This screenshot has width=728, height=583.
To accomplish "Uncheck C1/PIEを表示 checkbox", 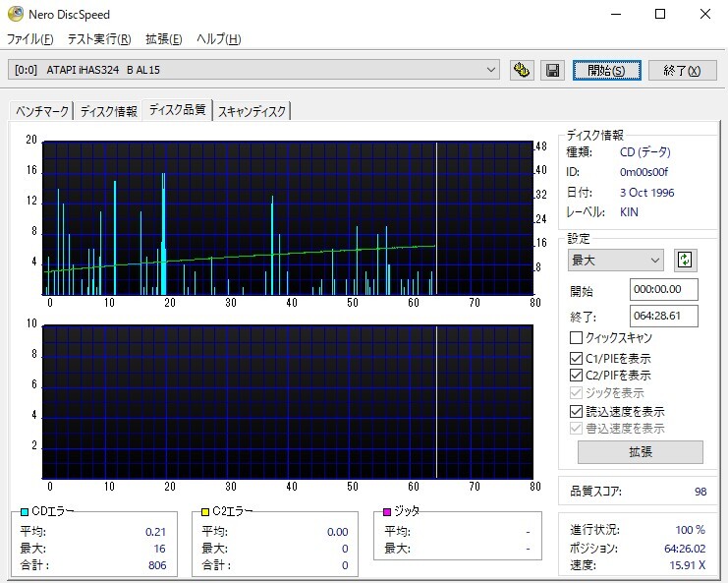I will (x=576, y=358).
